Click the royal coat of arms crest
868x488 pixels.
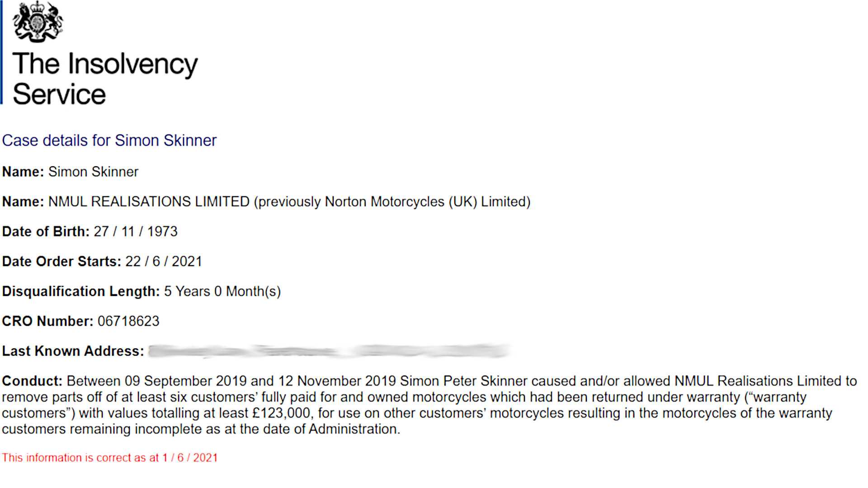click(x=38, y=22)
